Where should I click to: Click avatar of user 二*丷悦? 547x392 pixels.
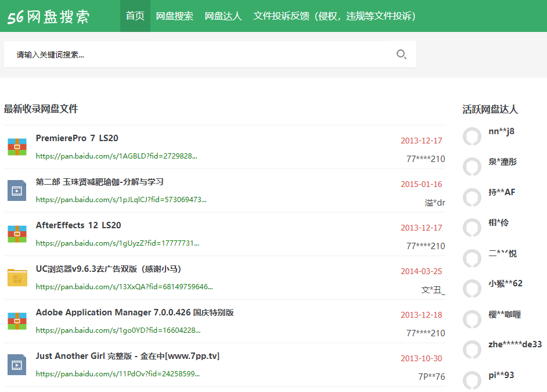[x=472, y=258]
